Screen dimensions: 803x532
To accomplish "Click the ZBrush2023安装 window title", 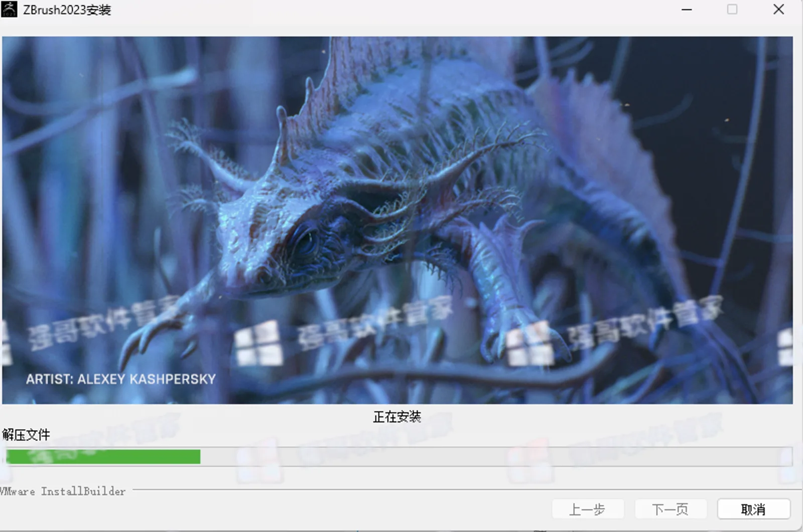I will 67,10.
